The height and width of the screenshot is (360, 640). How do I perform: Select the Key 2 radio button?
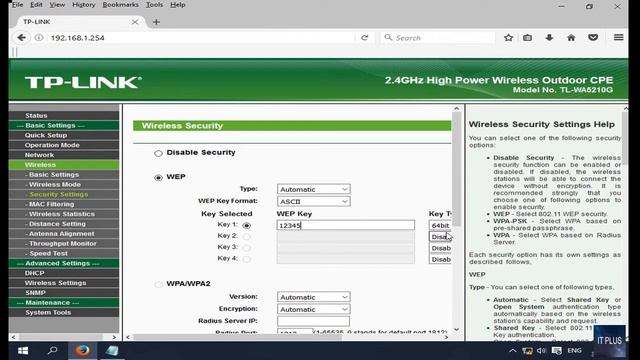(x=247, y=237)
